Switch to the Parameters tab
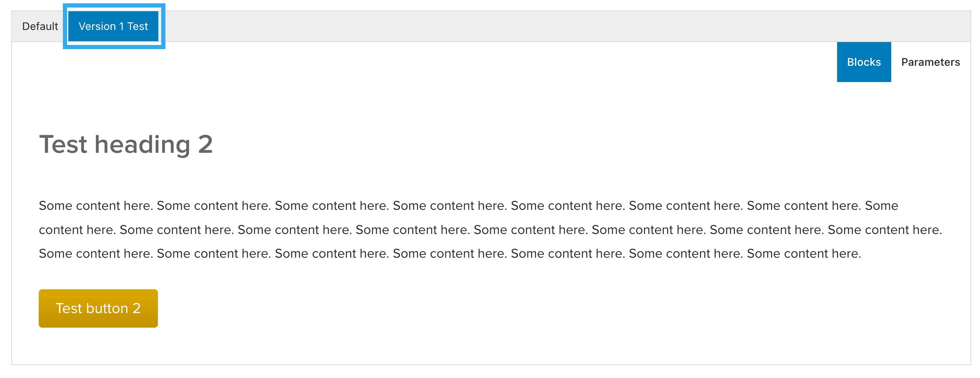 [x=930, y=62]
